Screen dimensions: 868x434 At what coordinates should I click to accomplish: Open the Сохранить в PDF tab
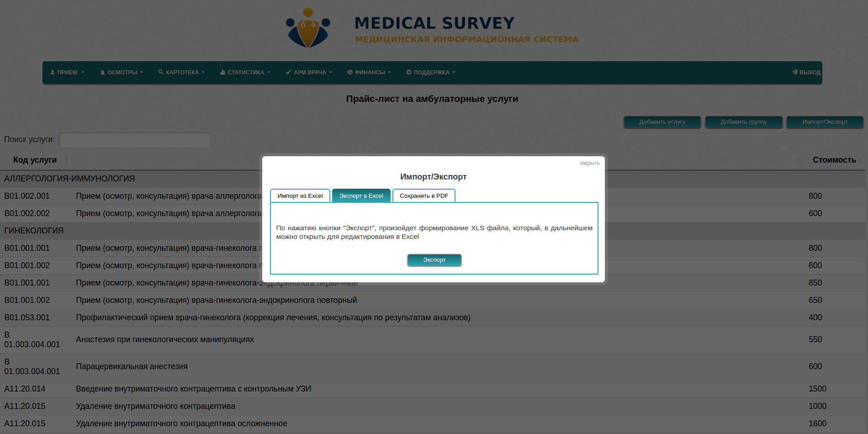[x=424, y=196]
